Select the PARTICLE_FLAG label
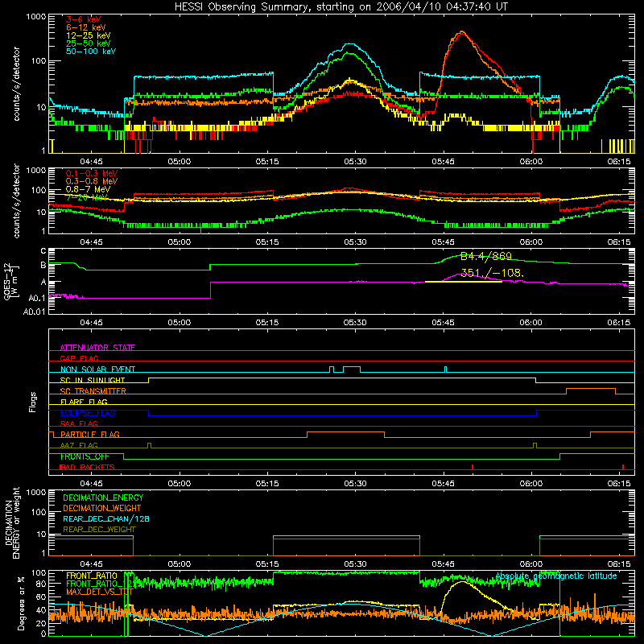644x644 pixels. point(90,434)
